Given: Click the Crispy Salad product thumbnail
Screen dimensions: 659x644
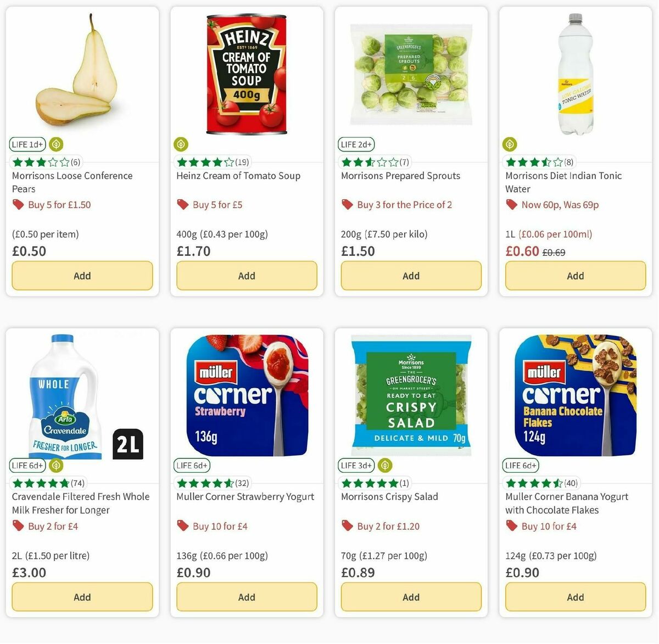Looking at the screenshot, I should (x=411, y=395).
